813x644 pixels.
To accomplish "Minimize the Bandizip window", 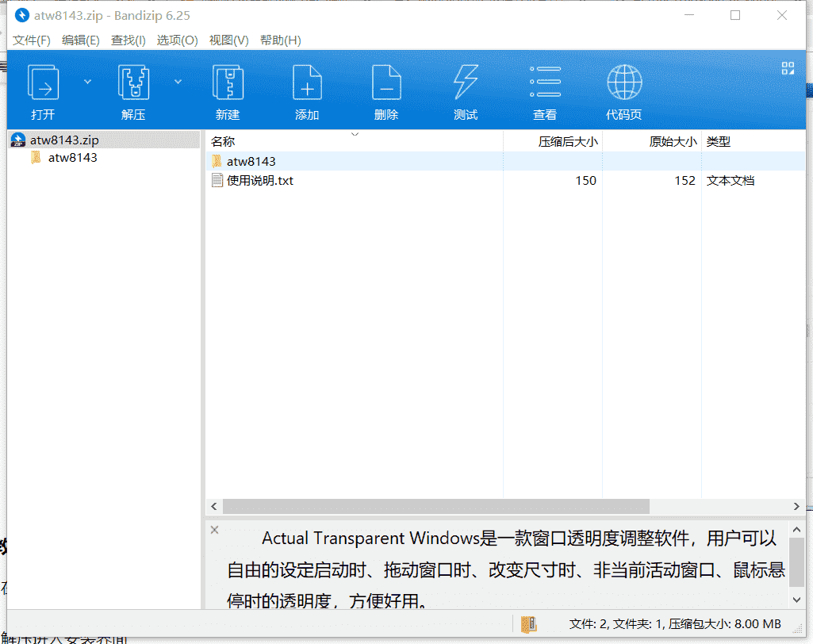I will click(689, 16).
